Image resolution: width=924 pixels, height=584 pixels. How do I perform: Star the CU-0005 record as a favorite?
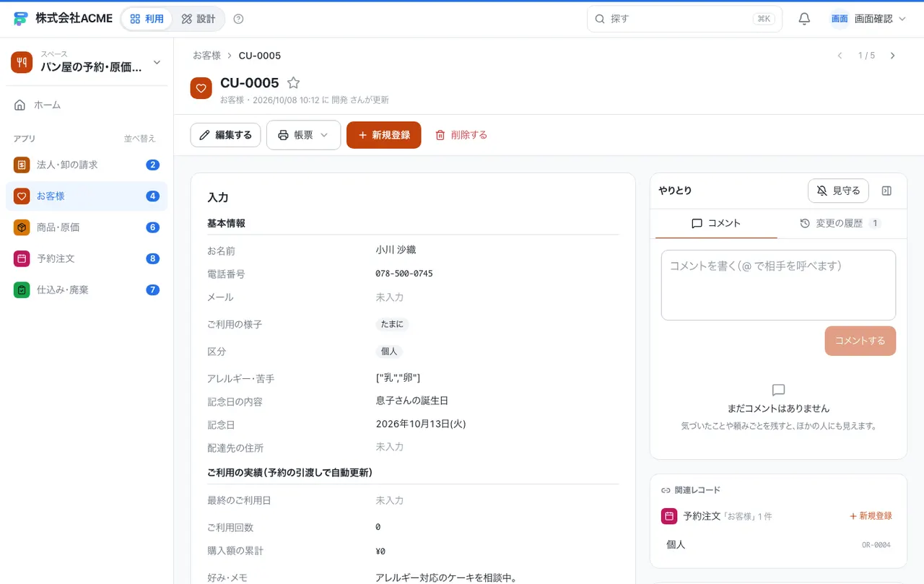point(293,83)
